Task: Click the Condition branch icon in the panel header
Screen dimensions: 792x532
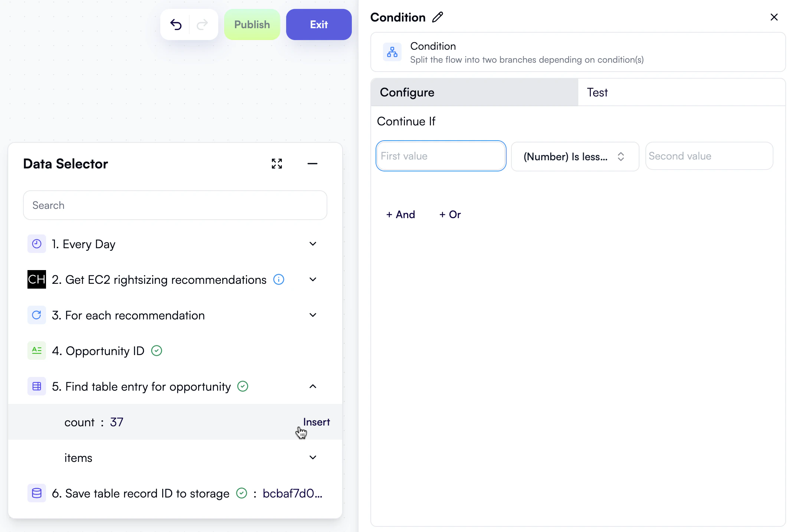Action: pos(392,52)
